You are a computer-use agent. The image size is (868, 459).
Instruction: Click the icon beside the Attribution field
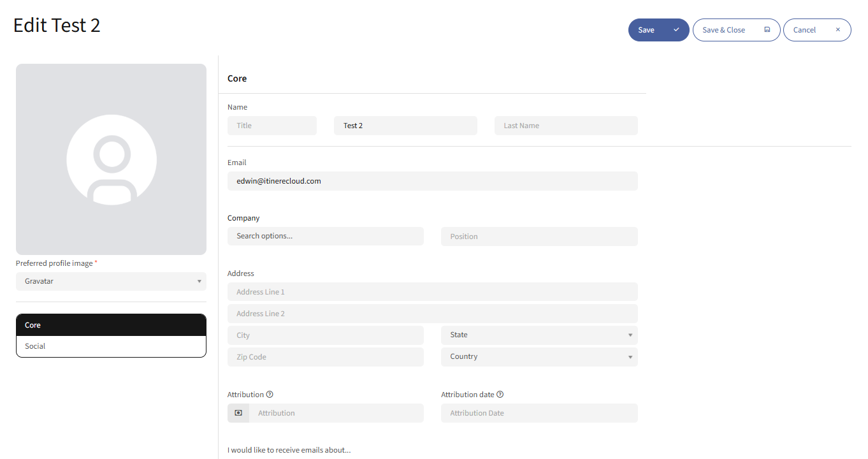coord(238,413)
